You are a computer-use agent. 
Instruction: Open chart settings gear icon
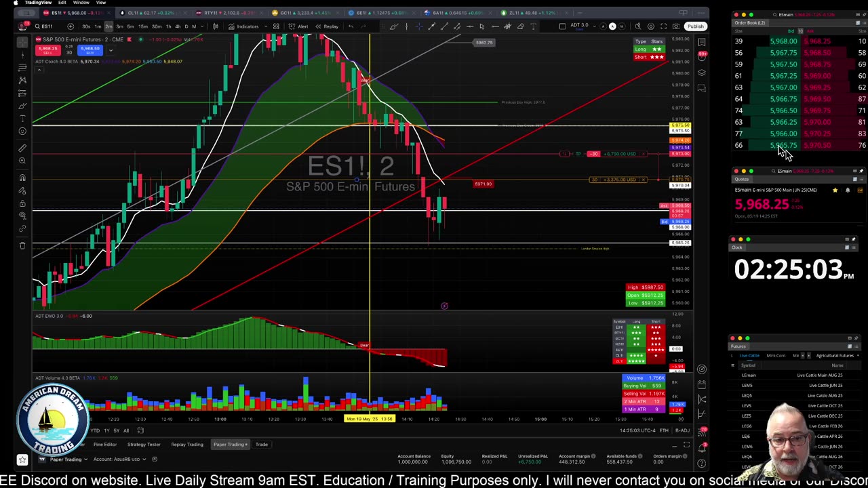coord(651,26)
